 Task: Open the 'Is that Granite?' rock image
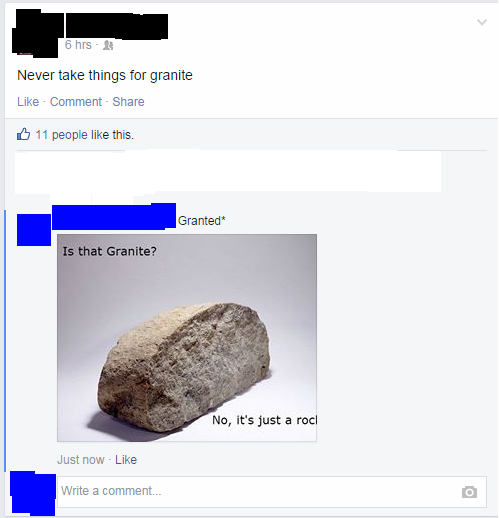187,338
